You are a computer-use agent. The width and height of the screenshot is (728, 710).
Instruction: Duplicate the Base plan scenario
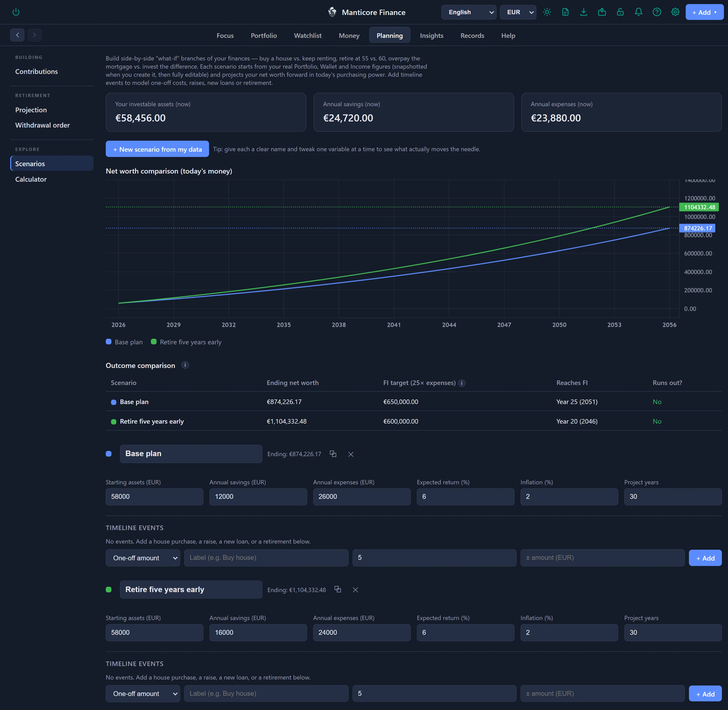(333, 454)
